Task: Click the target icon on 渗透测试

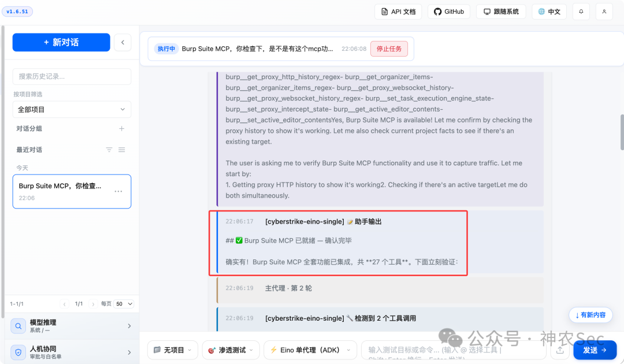Action: click(211, 350)
